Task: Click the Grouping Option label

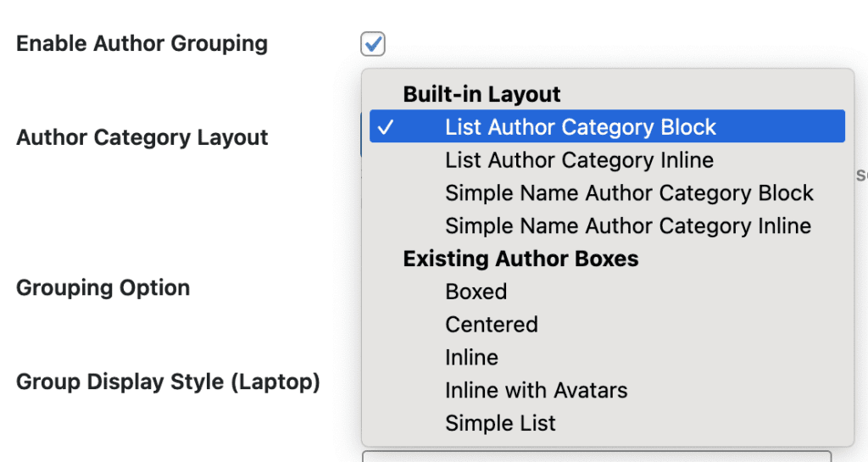Action: click(103, 288)
